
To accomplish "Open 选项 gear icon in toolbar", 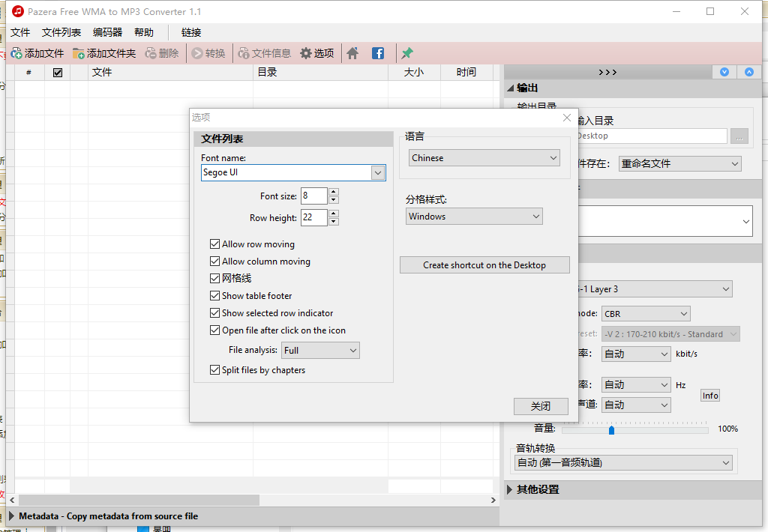I will point(306,53).
